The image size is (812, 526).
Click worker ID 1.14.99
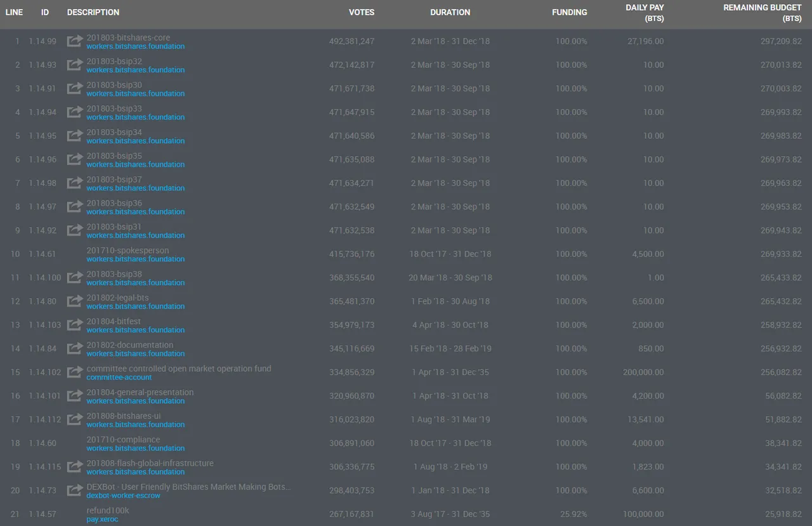pos(43,41)
